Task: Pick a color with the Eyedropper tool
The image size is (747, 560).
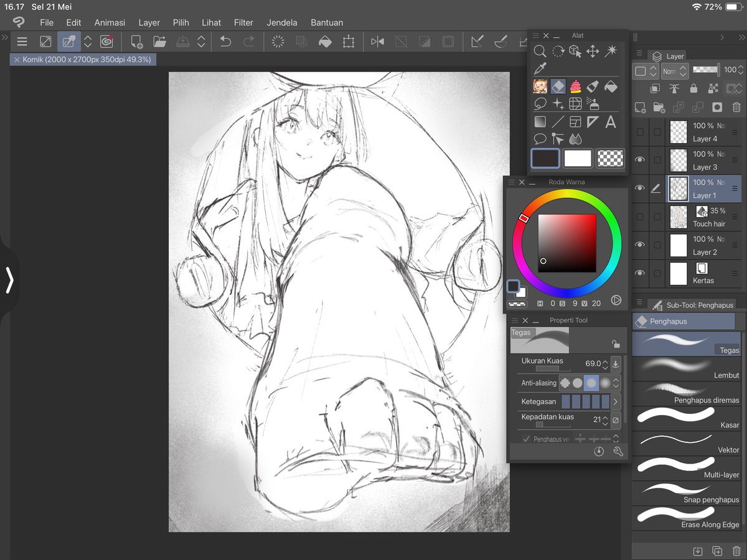Action: coord(540,68)
